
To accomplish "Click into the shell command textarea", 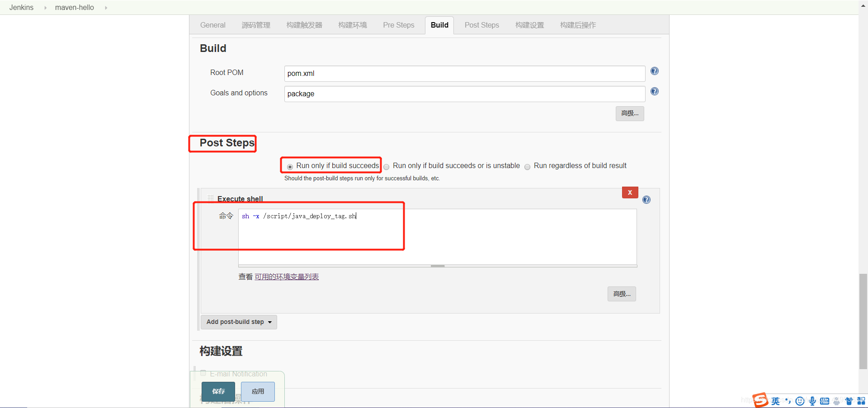I will coord(438,237).
